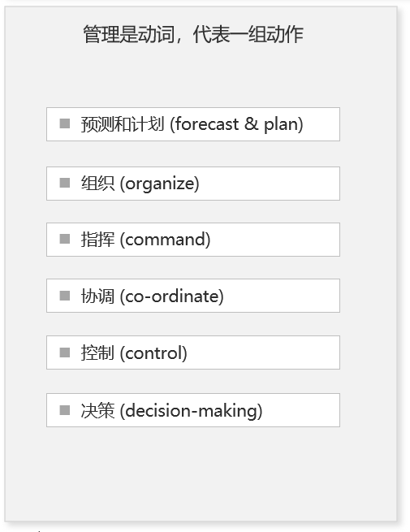Screen dimensions: 410x532
Task: Click the Chinese text 预测和计划
Action: [x=123, y=123]
